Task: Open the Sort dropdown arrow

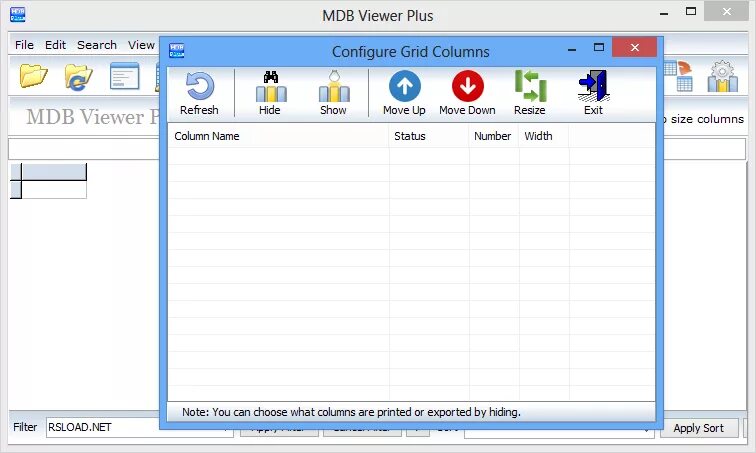Action: click(647, 430)
